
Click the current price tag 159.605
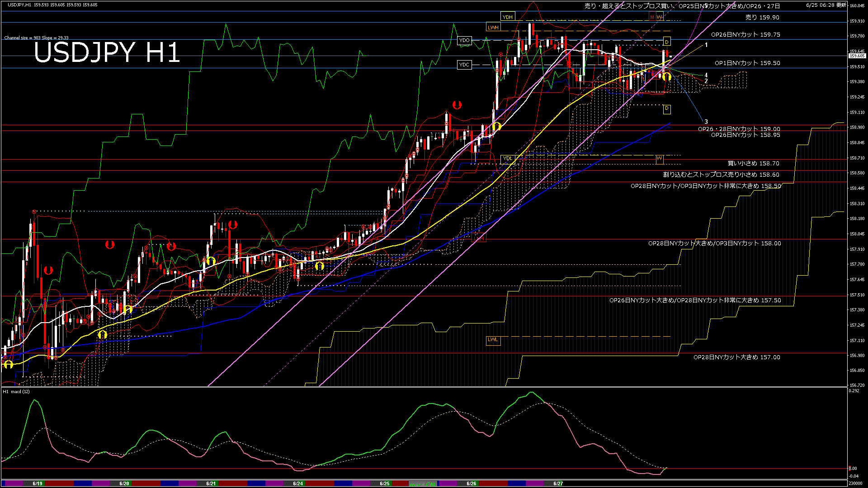click(x=857, y=56)
